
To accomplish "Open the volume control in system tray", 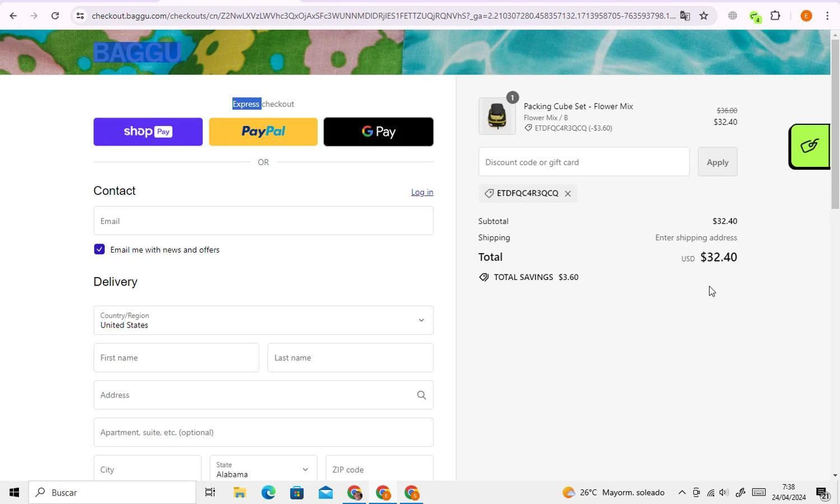I will [724, 493].
